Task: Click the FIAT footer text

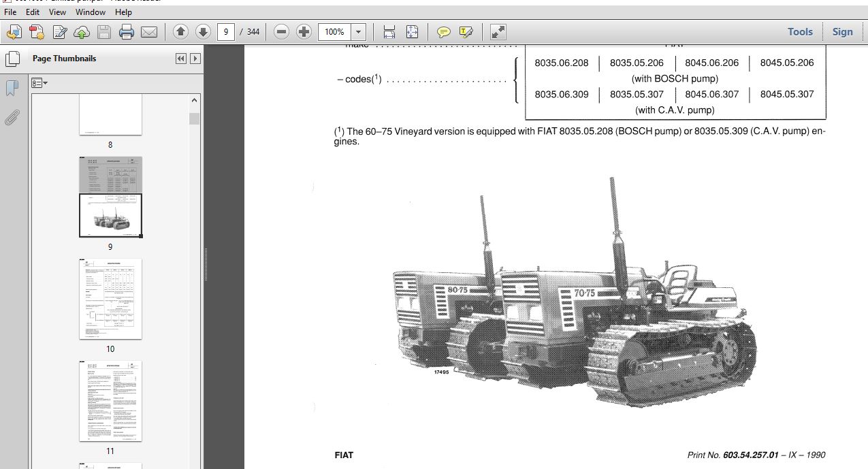Action: pyautogui.click(x=344, y=455)
